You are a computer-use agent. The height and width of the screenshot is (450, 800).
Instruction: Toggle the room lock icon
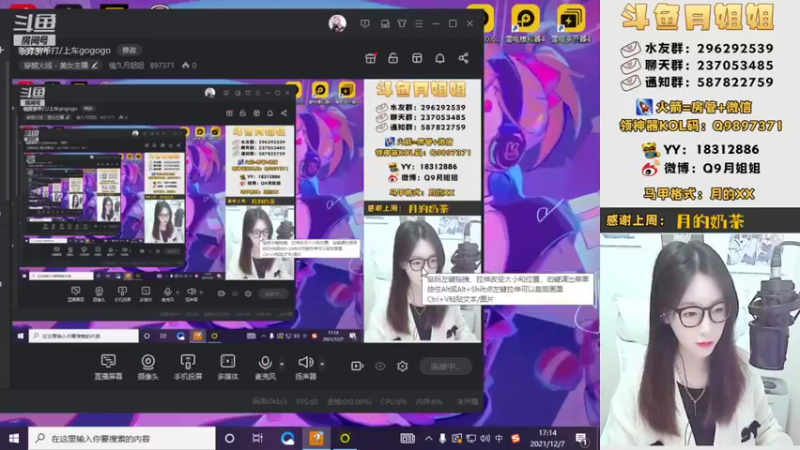(x=393, y=58)
